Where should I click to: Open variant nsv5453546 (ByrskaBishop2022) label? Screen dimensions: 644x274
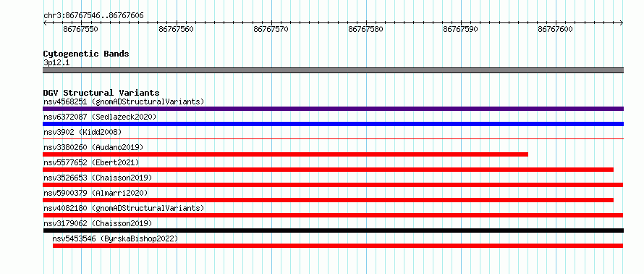(115, 238)
